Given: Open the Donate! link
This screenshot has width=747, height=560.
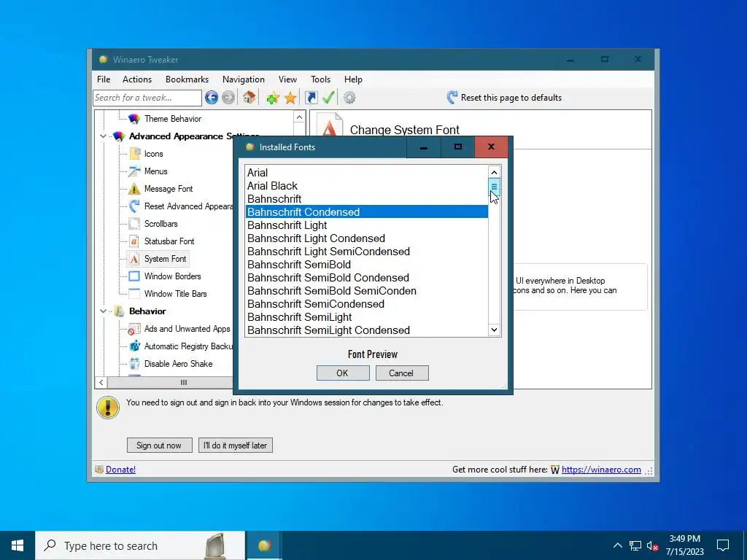Looking at the screenshot, I should click(120, 470).
